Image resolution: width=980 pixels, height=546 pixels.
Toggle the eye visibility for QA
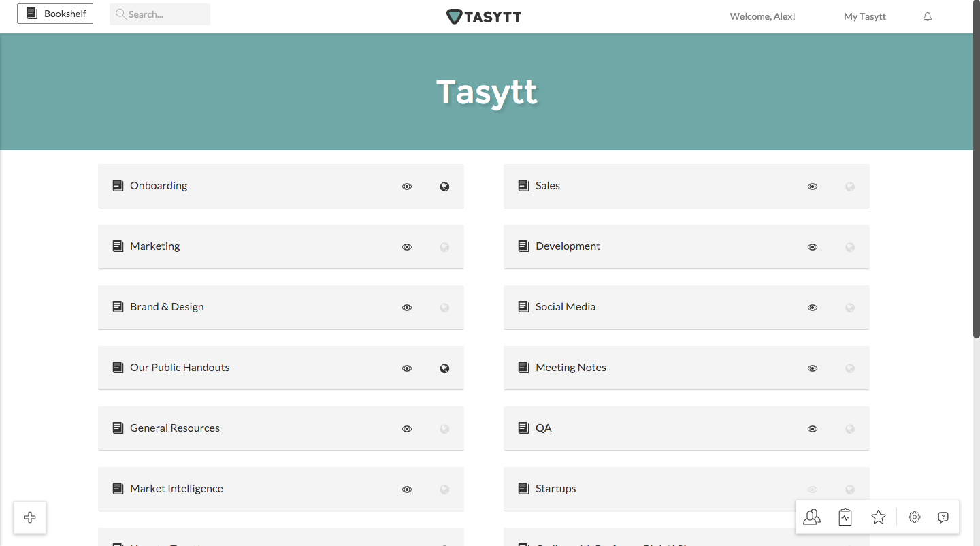813,429
